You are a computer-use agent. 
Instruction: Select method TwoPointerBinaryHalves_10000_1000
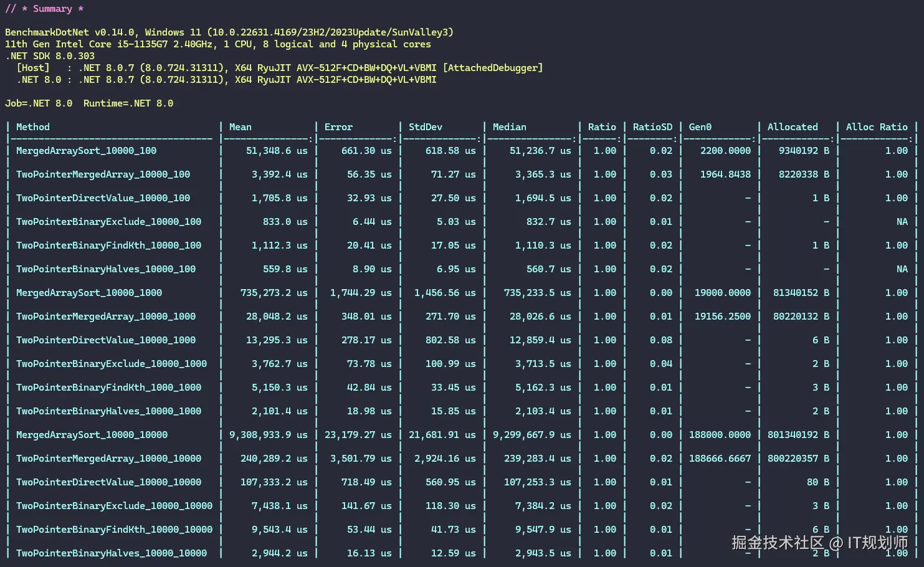108,411
